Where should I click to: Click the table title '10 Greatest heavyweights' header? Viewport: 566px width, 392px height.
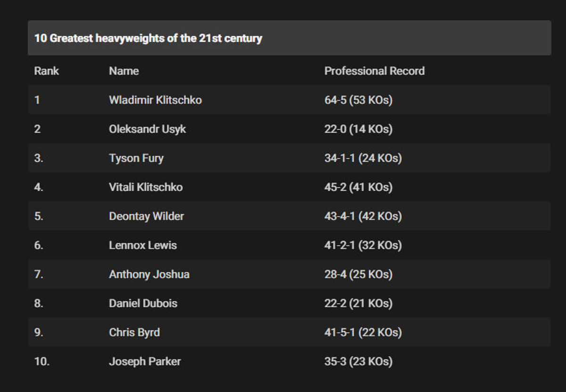pyautogui.click(x=148, y=38)
